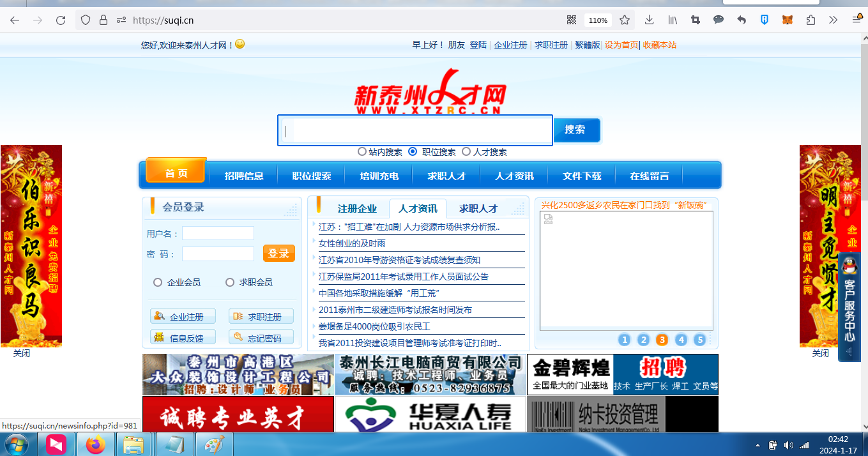Image resolution: width=868 pixels, height=456 pixels.
Task: Click the orange 登录 button
Action: [x=279, y=254]
